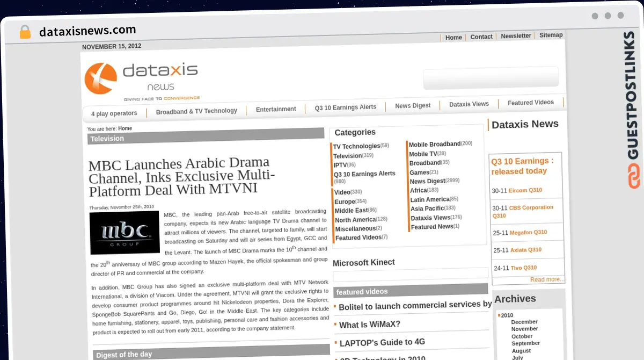Open the Tivo Q310 link
644x360 pixels.
tap(523, 268)
